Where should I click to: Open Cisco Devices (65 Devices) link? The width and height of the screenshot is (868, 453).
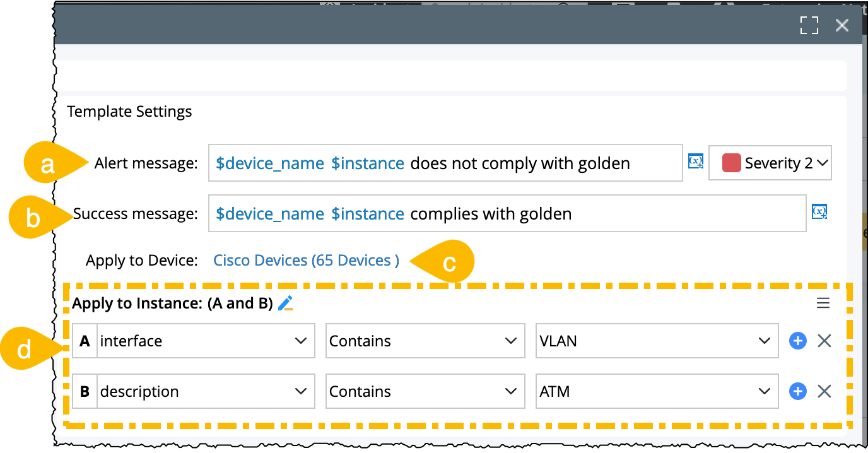coord(306,261)
